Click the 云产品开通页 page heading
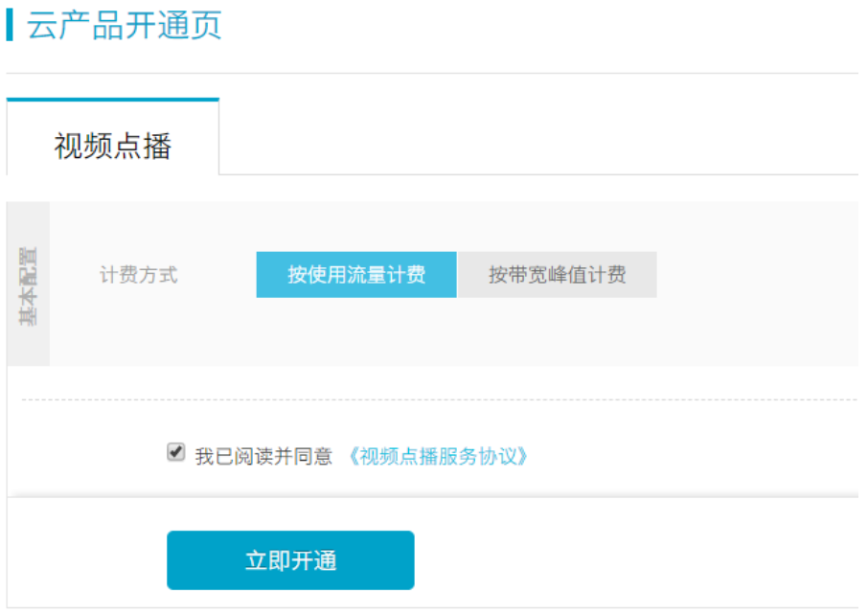 click(x=124, y=26)
